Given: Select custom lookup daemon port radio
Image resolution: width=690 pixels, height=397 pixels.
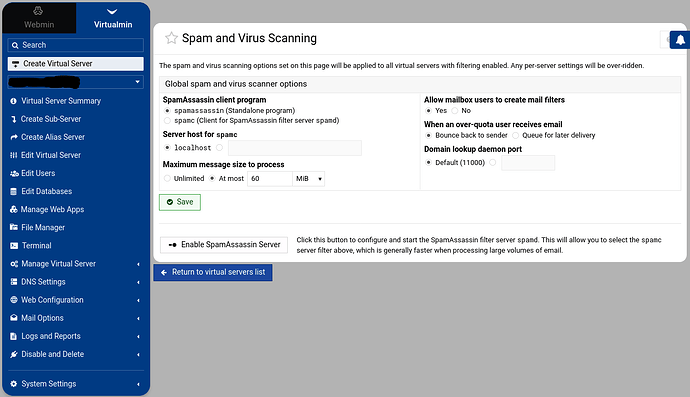Looking at the screenshot, I should click(492, 163).
